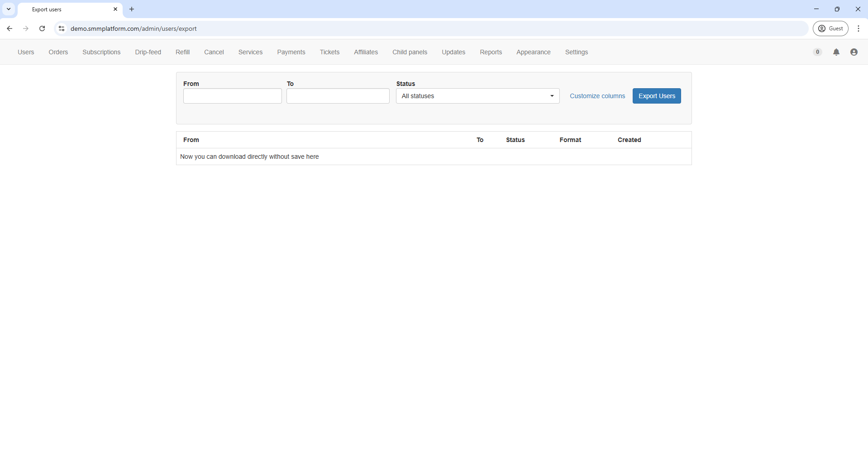
Task: Click the browser address bar URL
Action: (x=134, y=28)
